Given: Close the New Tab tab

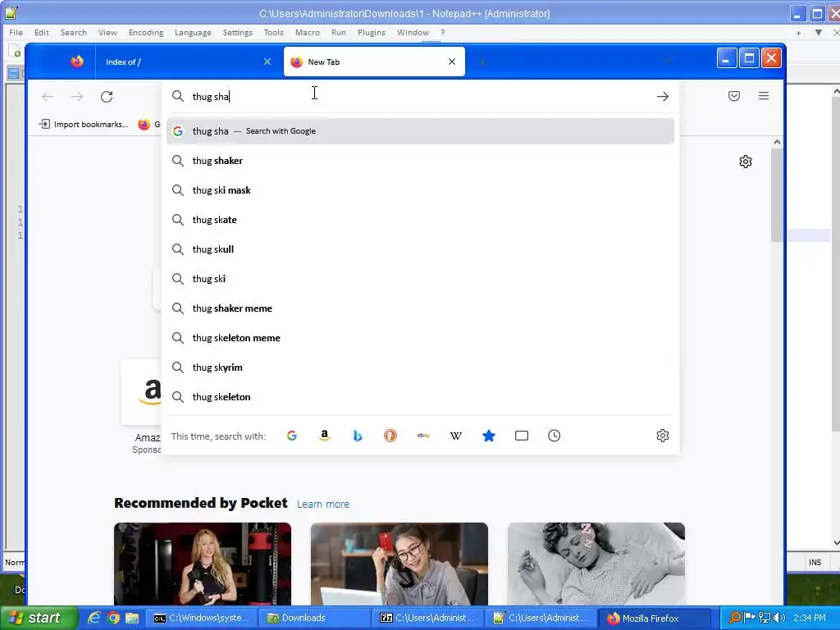Looking at the screenshot, I should point(452,62).
